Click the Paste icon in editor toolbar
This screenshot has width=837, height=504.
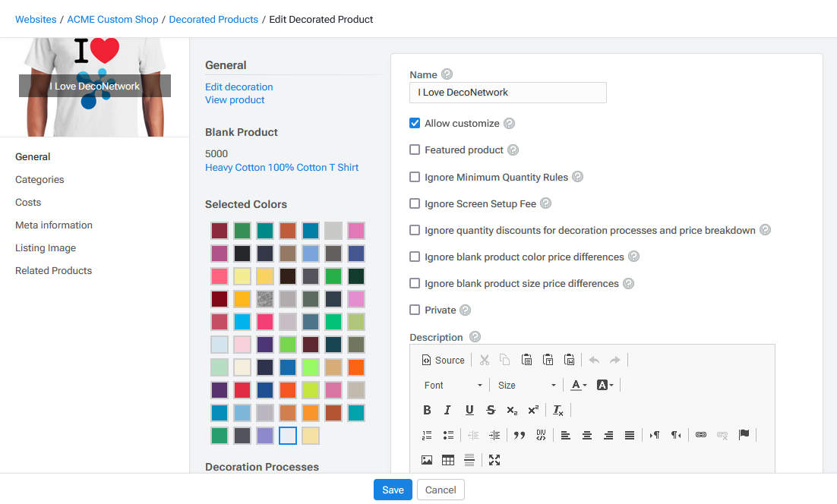pos(526,360)
